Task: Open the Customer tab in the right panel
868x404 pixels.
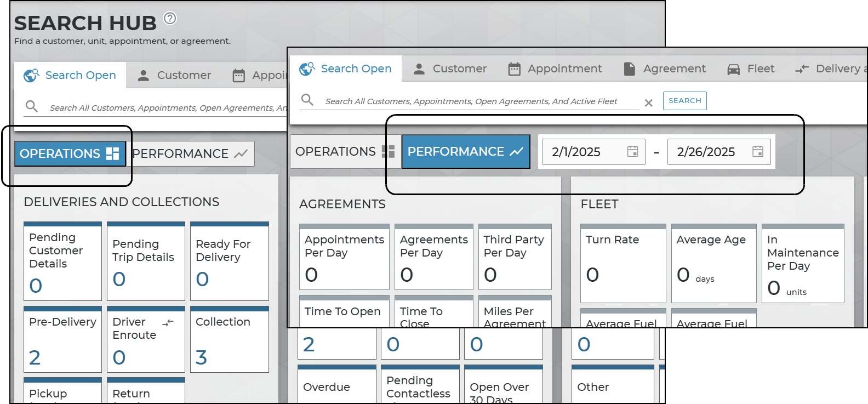Action: [x=450, y=69]
